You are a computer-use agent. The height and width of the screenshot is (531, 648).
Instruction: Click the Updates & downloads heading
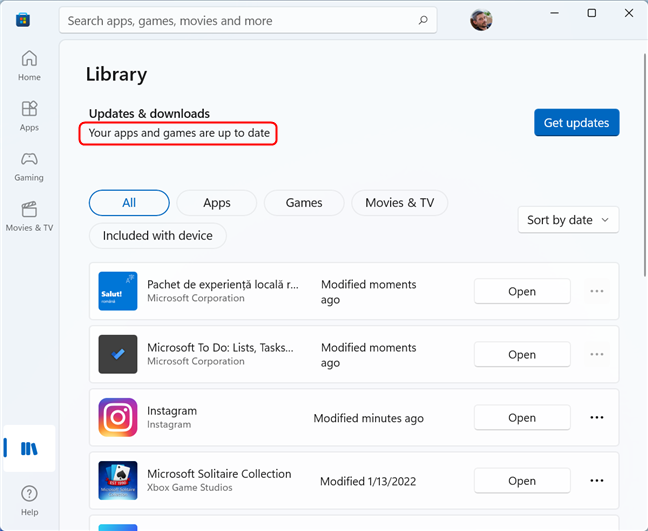click(149, 113)
